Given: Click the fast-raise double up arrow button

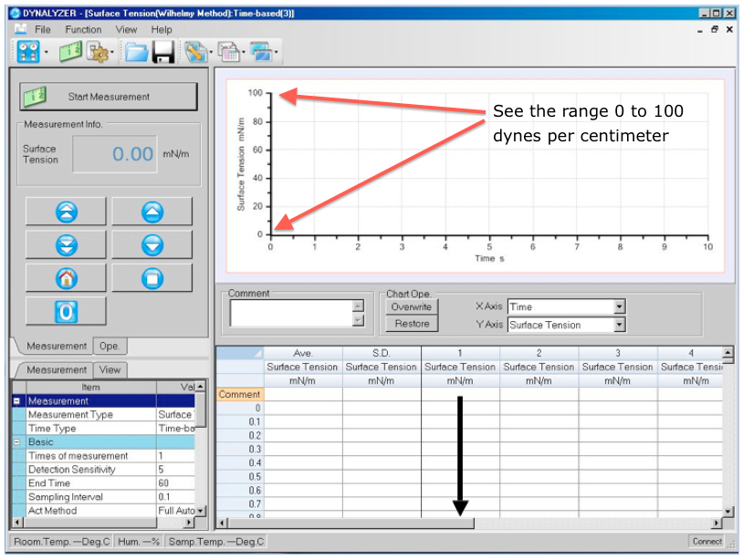Looking at the screenshot, I should [66, 212].
